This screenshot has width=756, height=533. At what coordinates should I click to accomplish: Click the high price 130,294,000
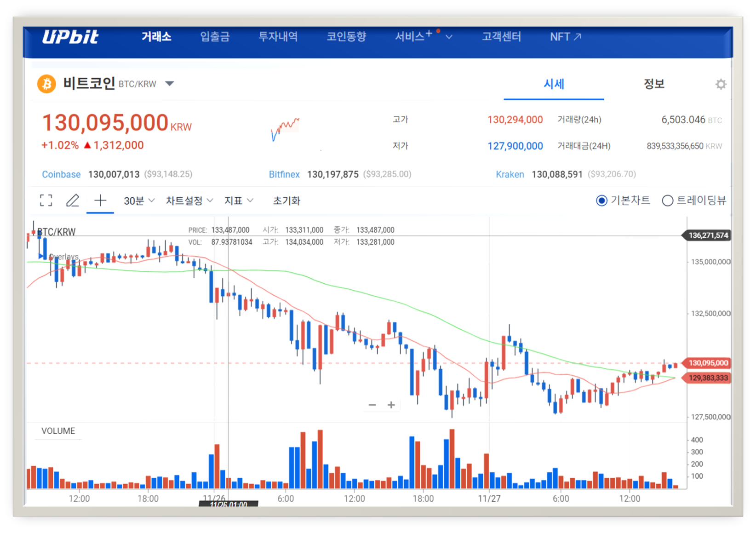pyautogui.click(x=515, y=120)
